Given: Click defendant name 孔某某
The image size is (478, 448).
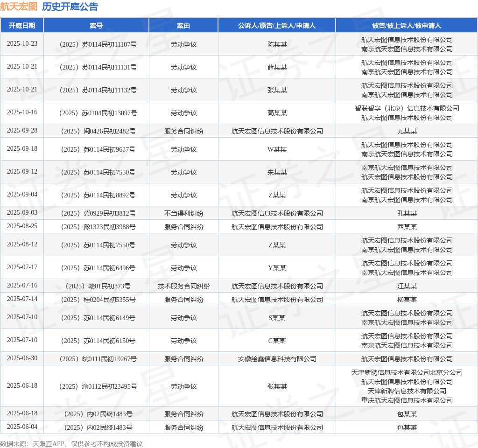Looking at the screenshot, I should point(407,213).
